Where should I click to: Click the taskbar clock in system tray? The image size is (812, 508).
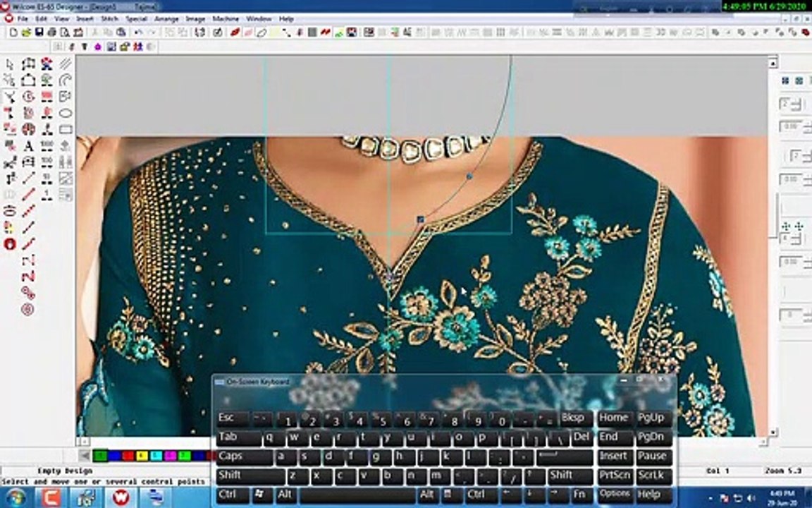(782, 497)
